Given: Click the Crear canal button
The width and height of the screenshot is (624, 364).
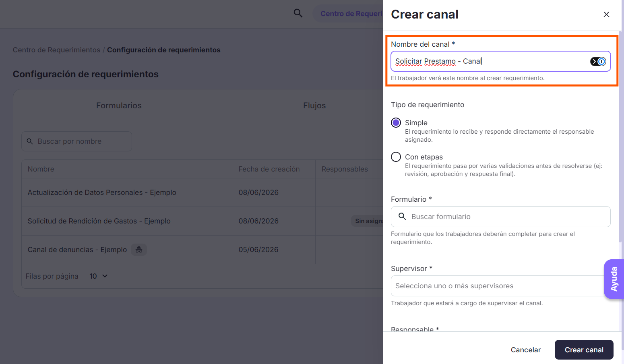Looking at the screenshot, I should (x=584, y=350).
